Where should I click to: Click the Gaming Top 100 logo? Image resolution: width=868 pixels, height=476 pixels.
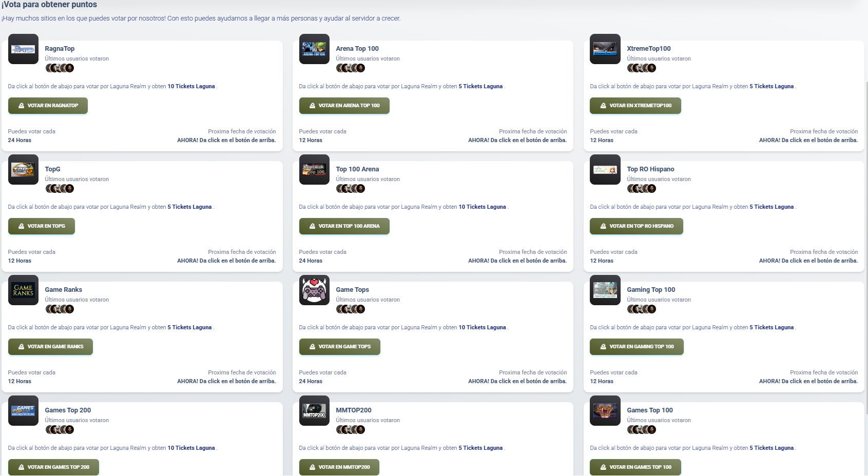(605, 290)
